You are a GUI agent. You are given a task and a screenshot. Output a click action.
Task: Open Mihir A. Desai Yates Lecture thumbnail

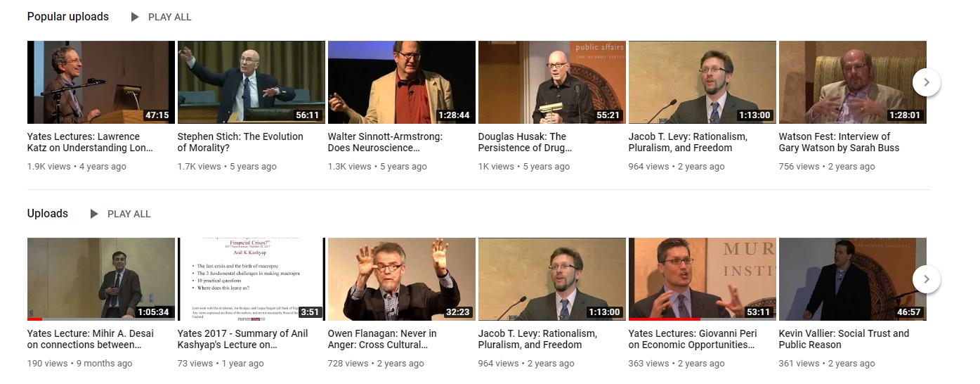click(101, 279)
